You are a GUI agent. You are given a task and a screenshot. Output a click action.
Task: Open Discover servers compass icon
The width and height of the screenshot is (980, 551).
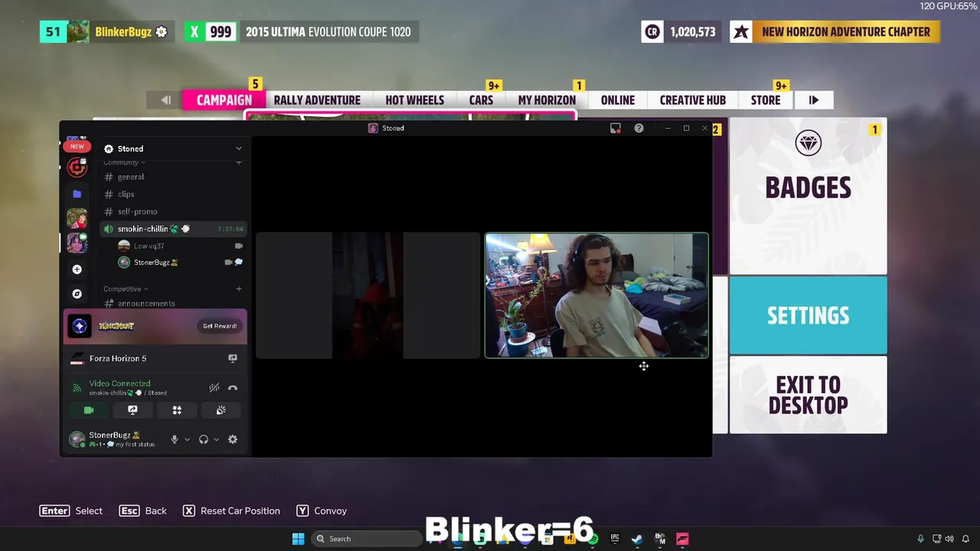pyautogui.click(x=77, y=294)
